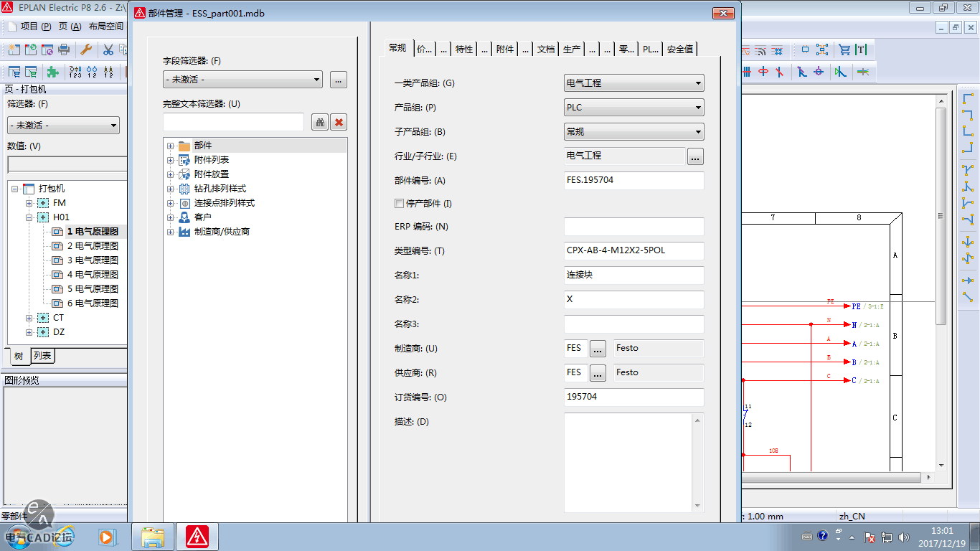Toggle the 停产部件 checkbox
Screen dimensions: 980x551
[x=400, y=204]
